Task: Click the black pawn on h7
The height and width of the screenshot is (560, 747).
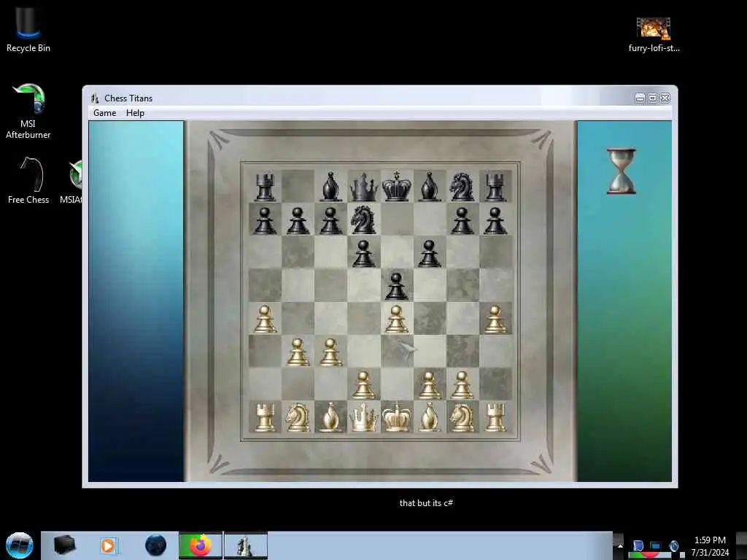Action: [495, 220]
